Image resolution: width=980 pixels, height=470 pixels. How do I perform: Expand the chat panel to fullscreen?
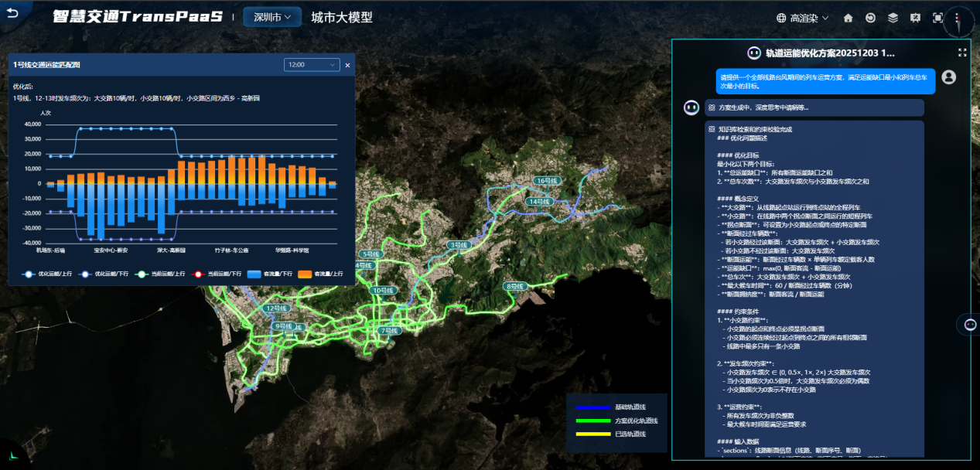(x=962, y=53)
